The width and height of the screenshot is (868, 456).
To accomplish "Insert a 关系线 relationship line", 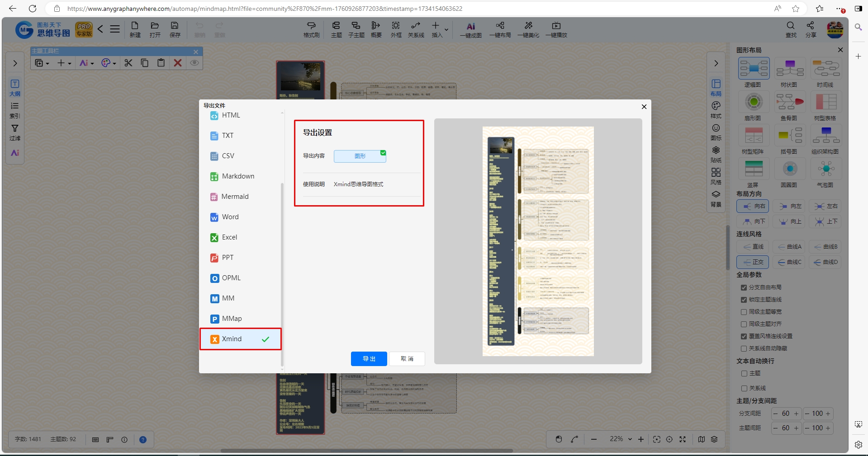I will tap(416, 29).
